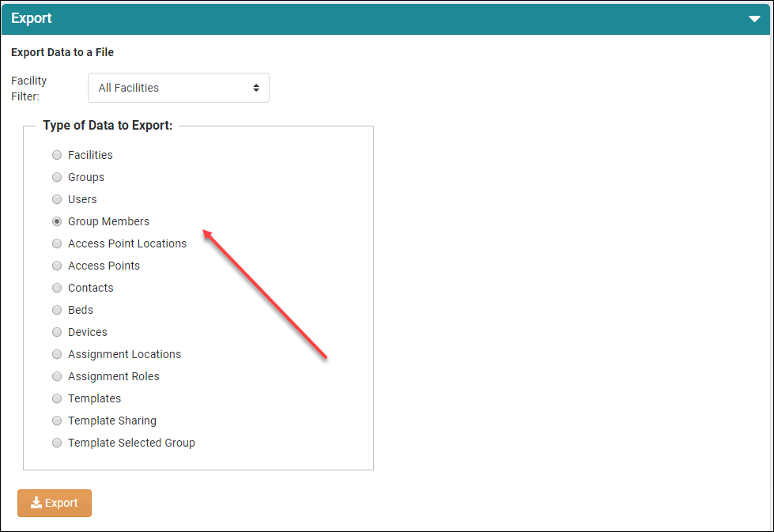774x532 pixels.
Task: Select the Group Members radio button
Action: click(57, 221)
